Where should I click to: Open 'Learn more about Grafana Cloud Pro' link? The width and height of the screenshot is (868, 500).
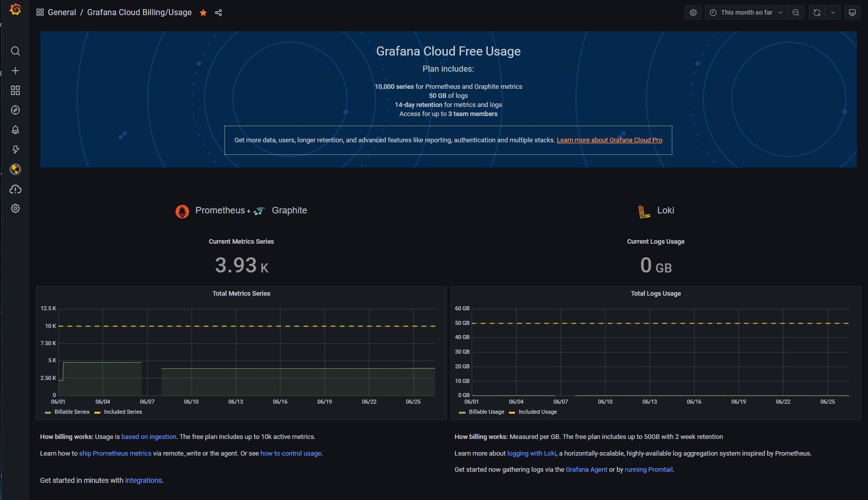tap(609, 140)
